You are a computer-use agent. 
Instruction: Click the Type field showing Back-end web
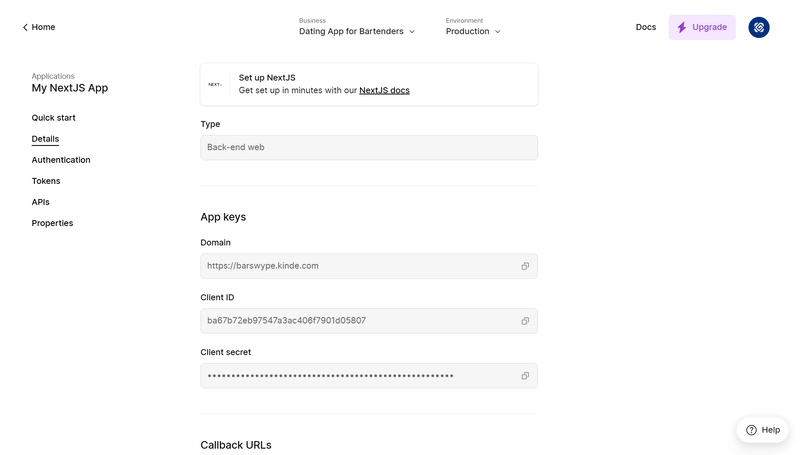(x=369, y=147)
